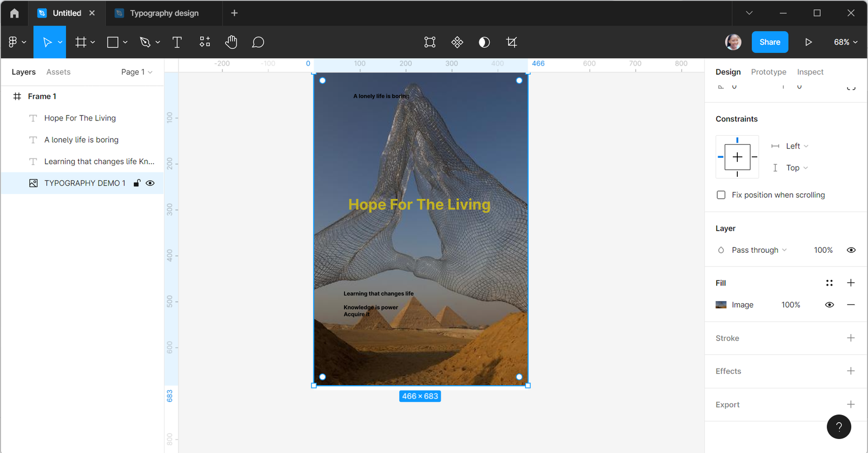This screenshot has width=868, height=453.
Task: Click the Create component icon
Action: point(457,42)
